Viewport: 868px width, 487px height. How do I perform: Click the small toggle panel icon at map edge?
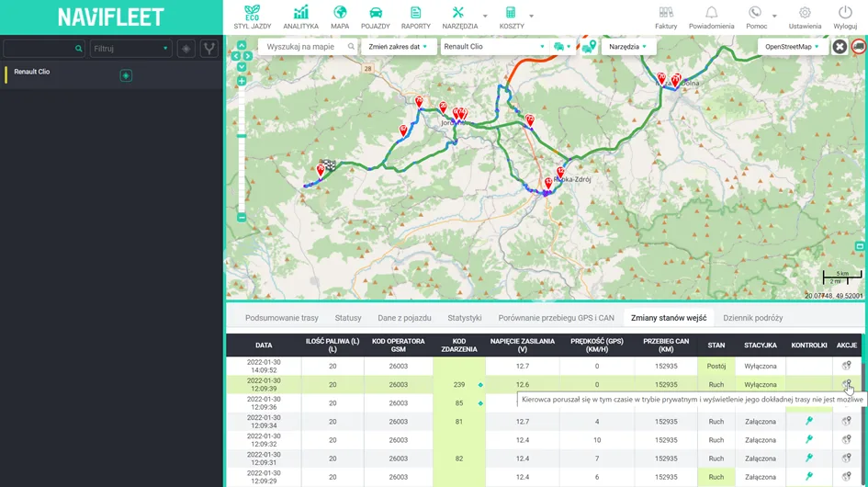(860, 246)
